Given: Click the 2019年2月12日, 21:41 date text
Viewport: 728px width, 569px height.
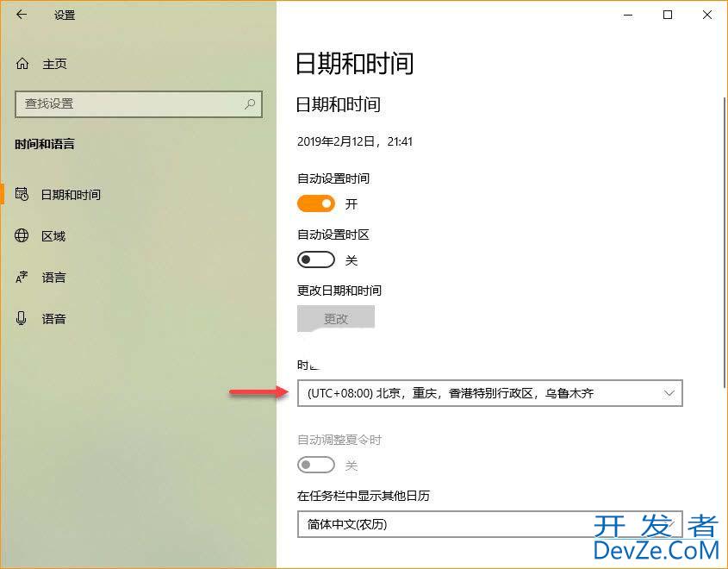Looking at the screenshot, I should [x=355, y=141].
